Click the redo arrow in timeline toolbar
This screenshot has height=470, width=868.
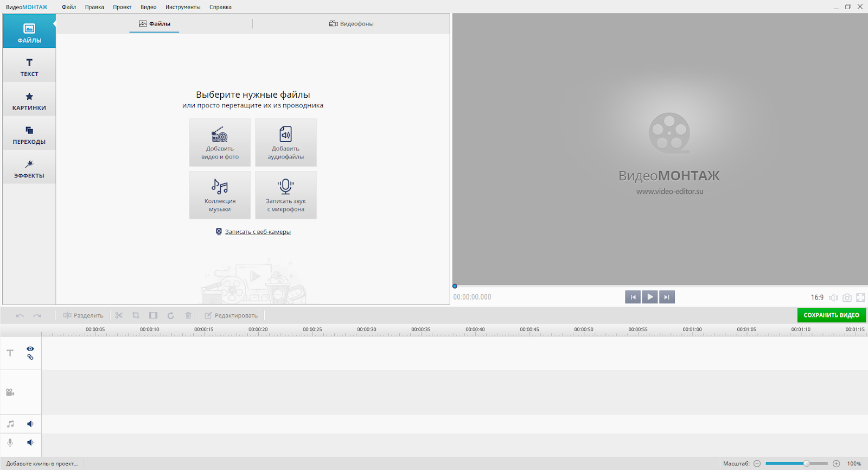(x=37, y=315)
